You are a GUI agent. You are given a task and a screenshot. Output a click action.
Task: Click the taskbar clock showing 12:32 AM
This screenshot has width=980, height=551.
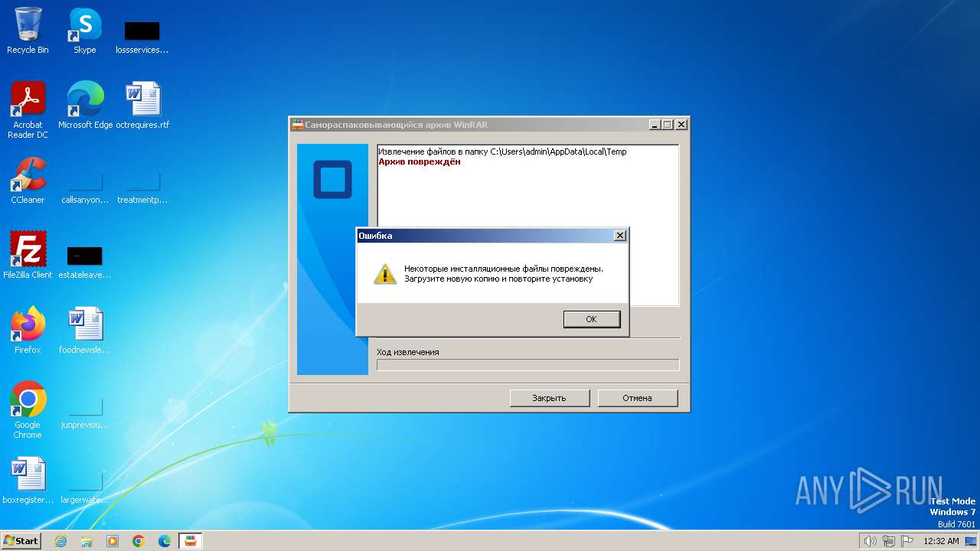coord(941,541)
